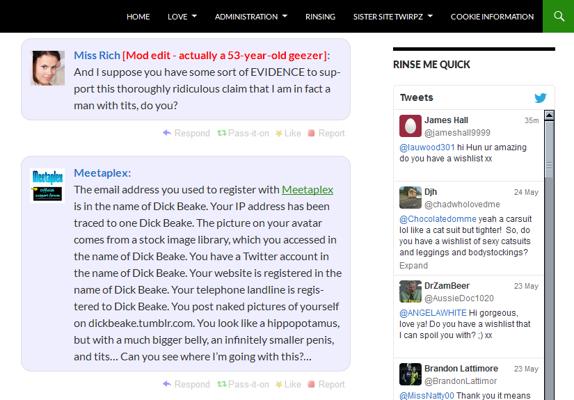574x400 pixels.
Task: Report the Meetaplex reply
Action: click(326, 384)
